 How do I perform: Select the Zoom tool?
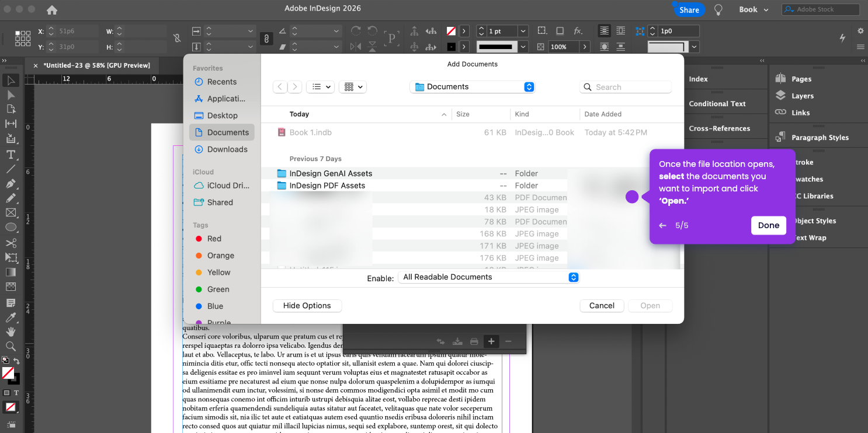[11, 346]
